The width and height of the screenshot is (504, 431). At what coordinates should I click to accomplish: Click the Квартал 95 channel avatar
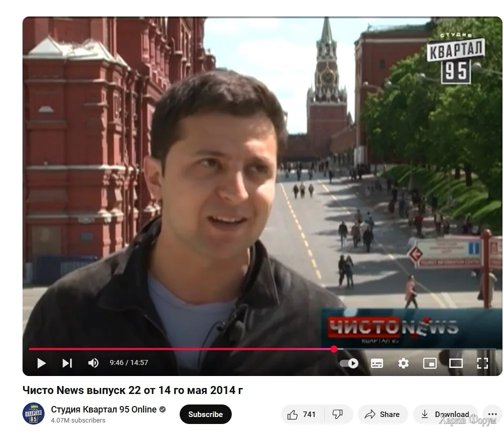tap(34, 413)
